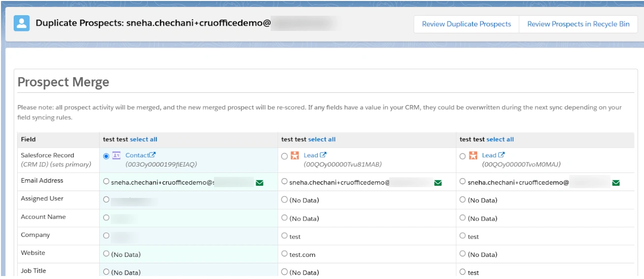Click external-link icon beside Lead 00QOy00000TvoM0MAJ
The image size is (644, 279).
(x=501, y=155)
